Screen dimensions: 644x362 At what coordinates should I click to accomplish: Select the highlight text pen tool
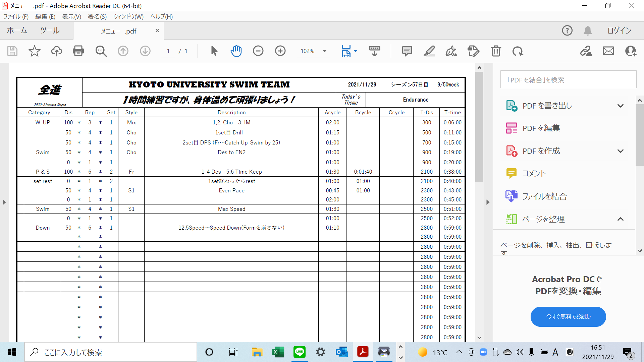click(429, 51)
